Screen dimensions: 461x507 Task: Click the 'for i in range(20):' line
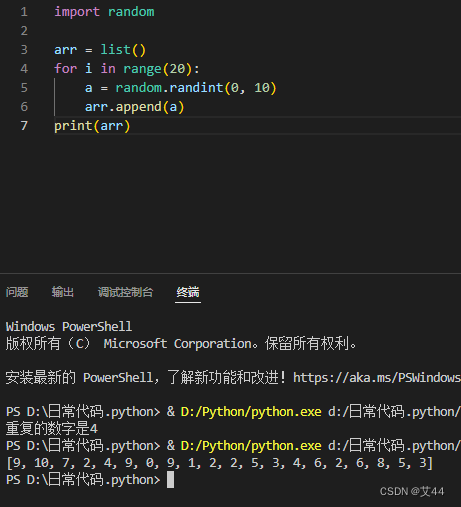tap(127, 69)
